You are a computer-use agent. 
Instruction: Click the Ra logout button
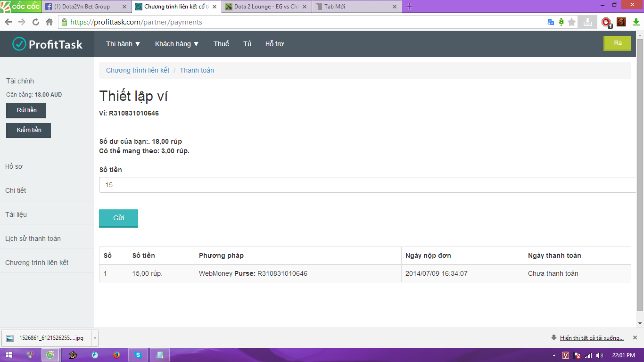[618, 43]
